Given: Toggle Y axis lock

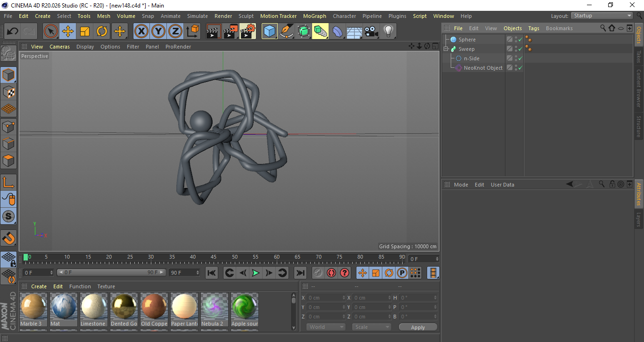Looking at the screenshot, I should coord(158,32).
